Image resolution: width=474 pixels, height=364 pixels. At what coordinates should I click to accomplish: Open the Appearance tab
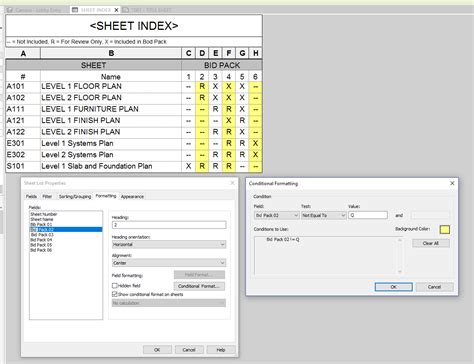132,196
